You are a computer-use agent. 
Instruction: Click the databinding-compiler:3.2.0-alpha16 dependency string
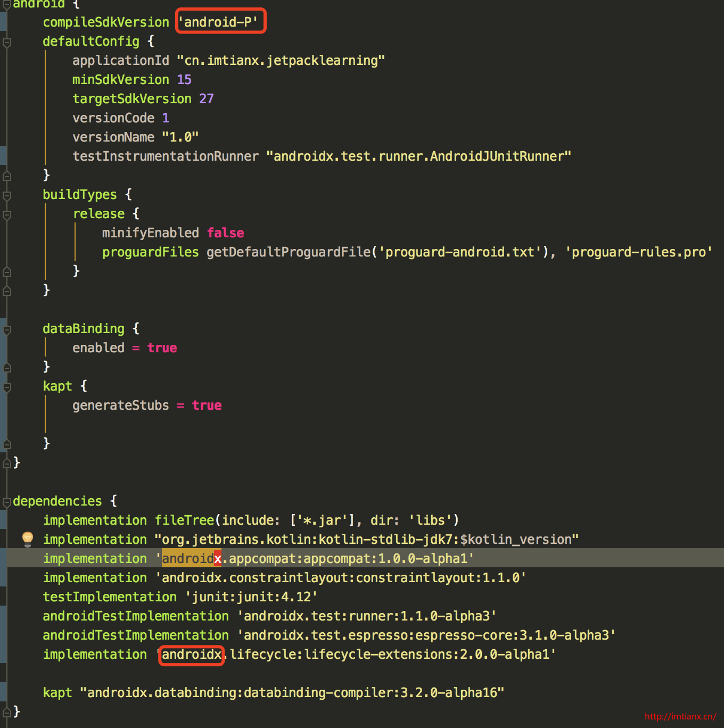tap(292, 692)
